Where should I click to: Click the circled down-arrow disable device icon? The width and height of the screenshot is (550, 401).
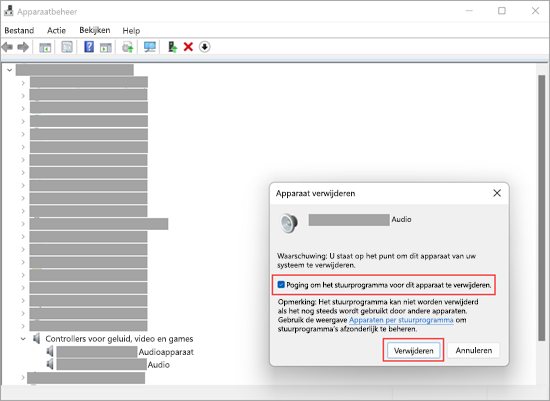click(204, 47)
